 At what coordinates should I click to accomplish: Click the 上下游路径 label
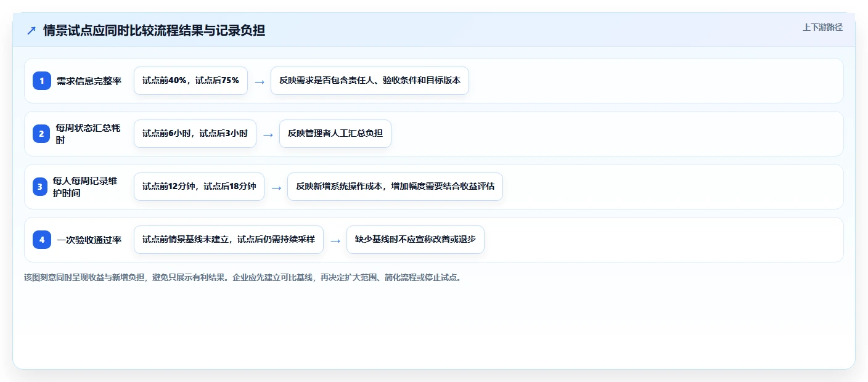(822, 27)
